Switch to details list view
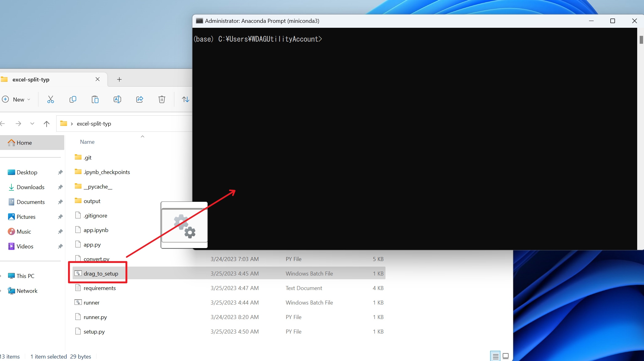 pos(495,356)
